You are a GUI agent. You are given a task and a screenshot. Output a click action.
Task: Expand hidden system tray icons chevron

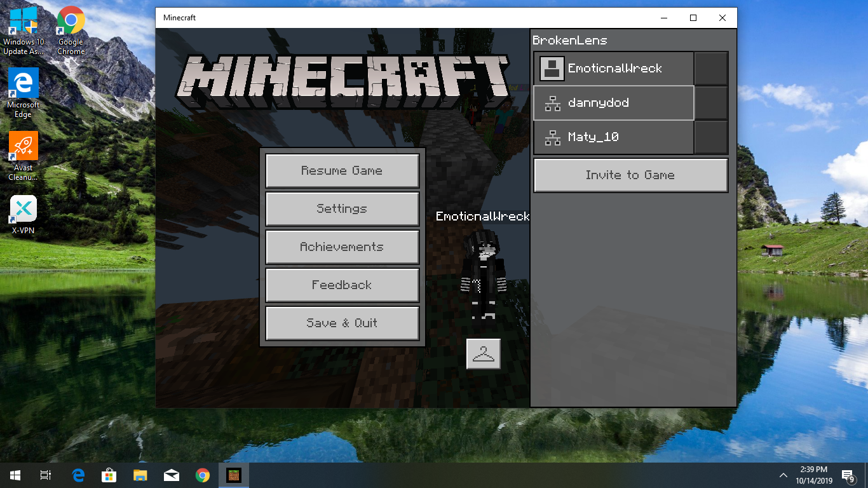[x=783, y=475]
